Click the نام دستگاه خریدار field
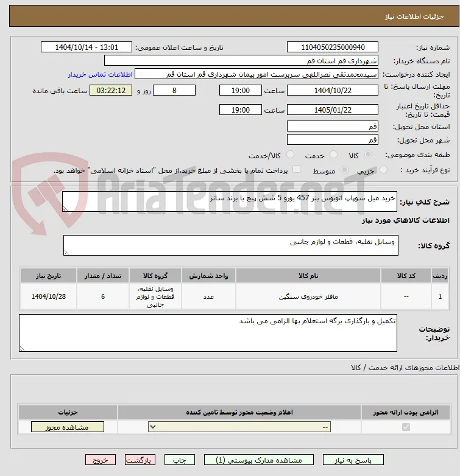 coord(241,60)
